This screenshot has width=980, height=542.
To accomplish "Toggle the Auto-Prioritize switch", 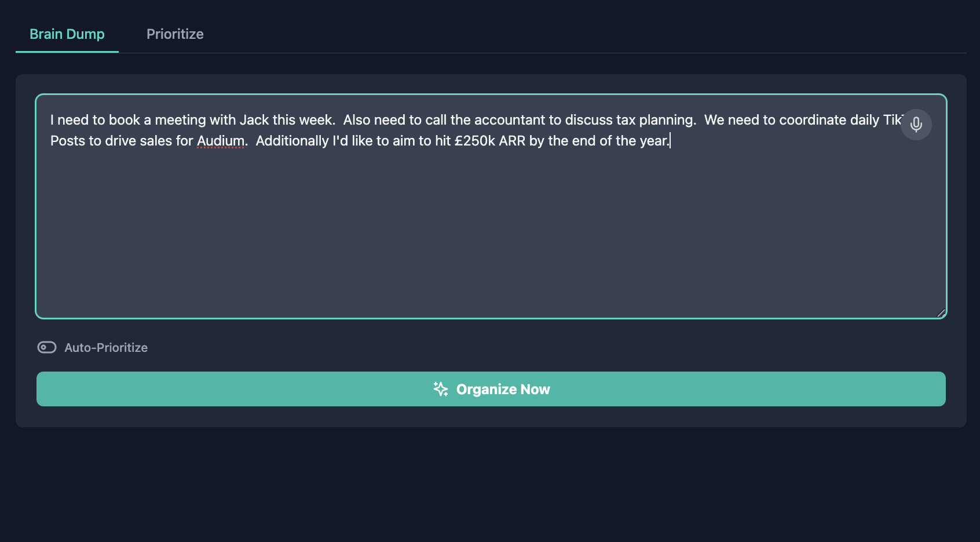I will 47,347.
